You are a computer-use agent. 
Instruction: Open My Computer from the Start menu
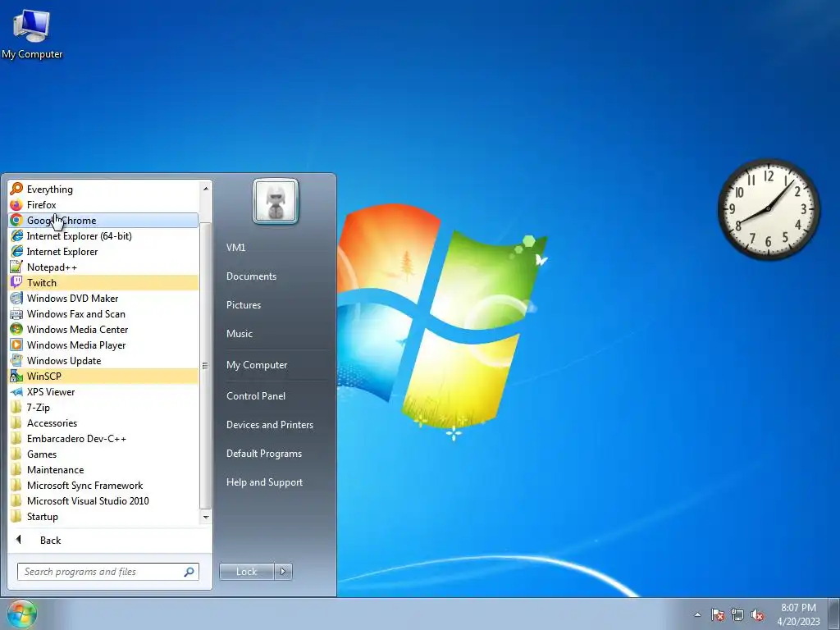pyautogui.click(x=257, y=365)
